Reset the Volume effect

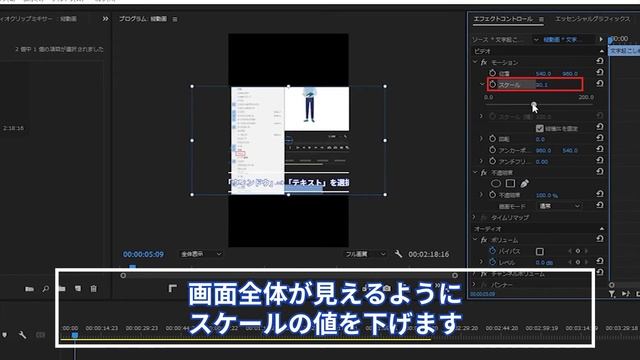click(600, 239)
